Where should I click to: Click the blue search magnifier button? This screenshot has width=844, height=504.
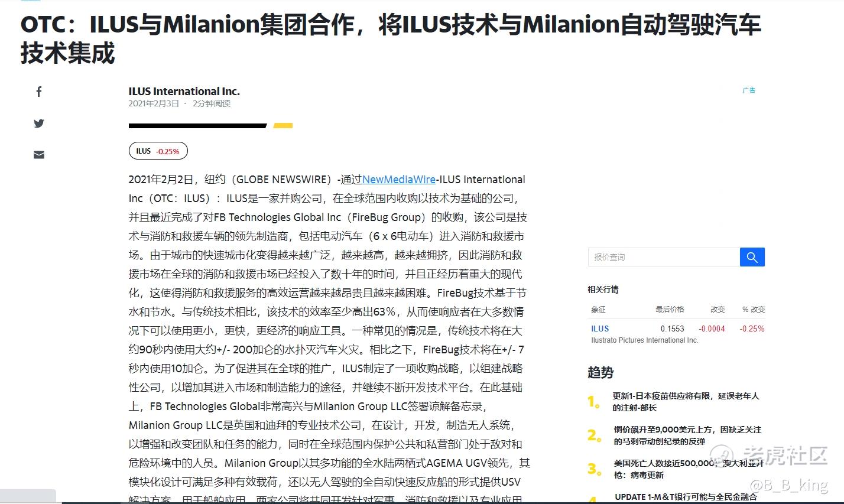752,257
